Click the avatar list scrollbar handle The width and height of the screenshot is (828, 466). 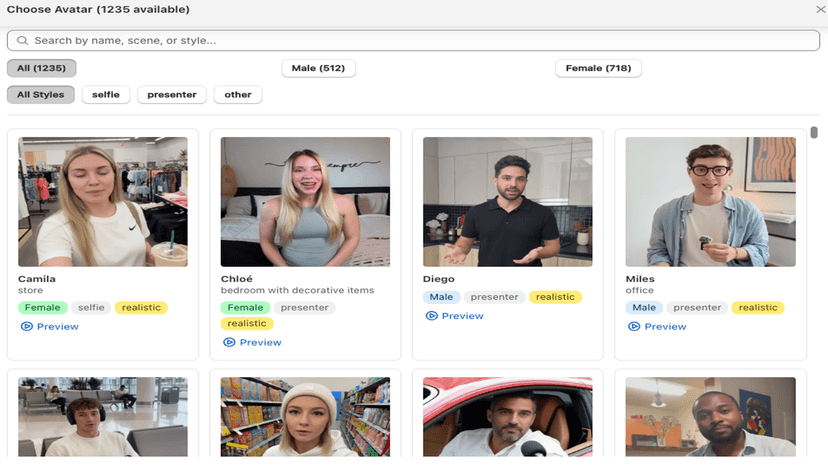[x=814, y=132]
